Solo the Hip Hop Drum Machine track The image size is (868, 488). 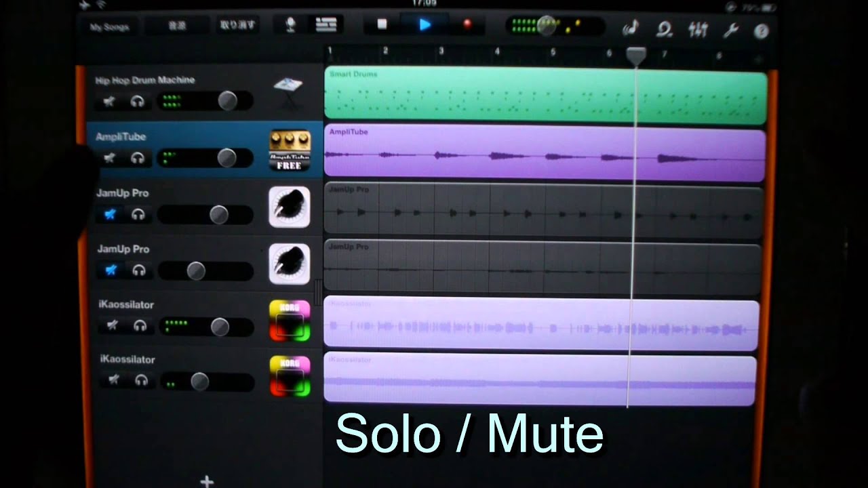138,102
